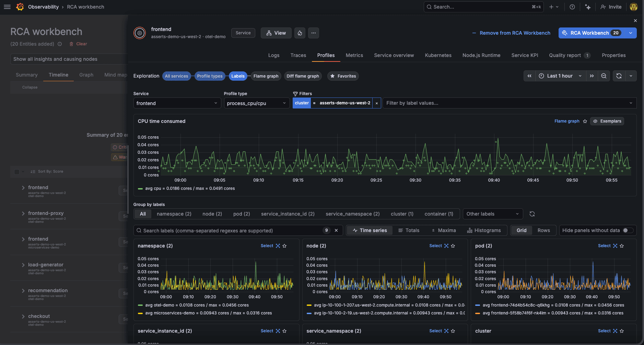The image size is (644, 345).
Task: Open Grafana AI assistant sparkle icon
Action: [588, 7]
